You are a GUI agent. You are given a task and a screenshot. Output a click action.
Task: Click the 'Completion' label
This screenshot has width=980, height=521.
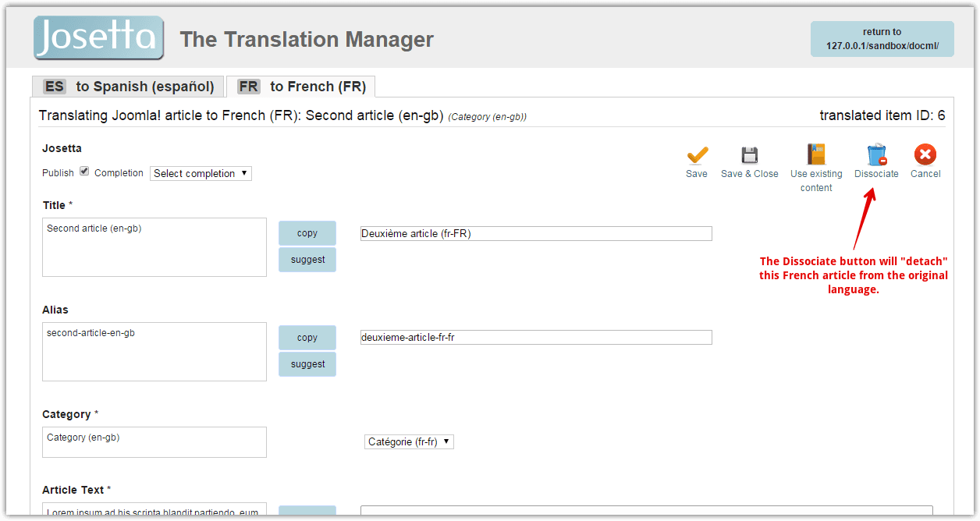point(119,173)
